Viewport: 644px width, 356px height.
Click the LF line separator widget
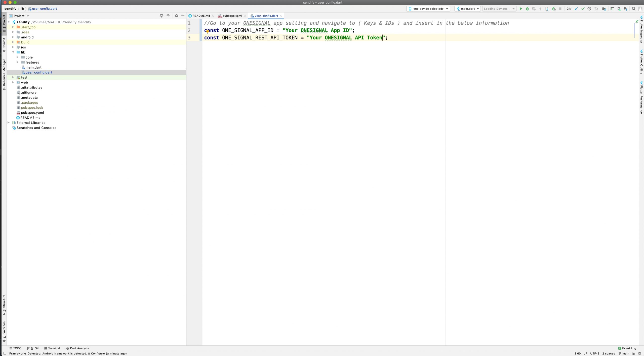[585, 353]
